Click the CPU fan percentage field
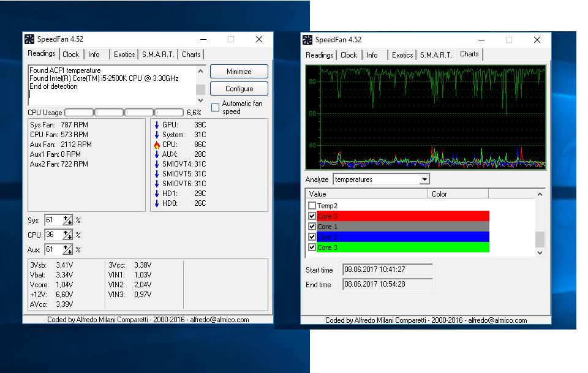 pos(54,235)
